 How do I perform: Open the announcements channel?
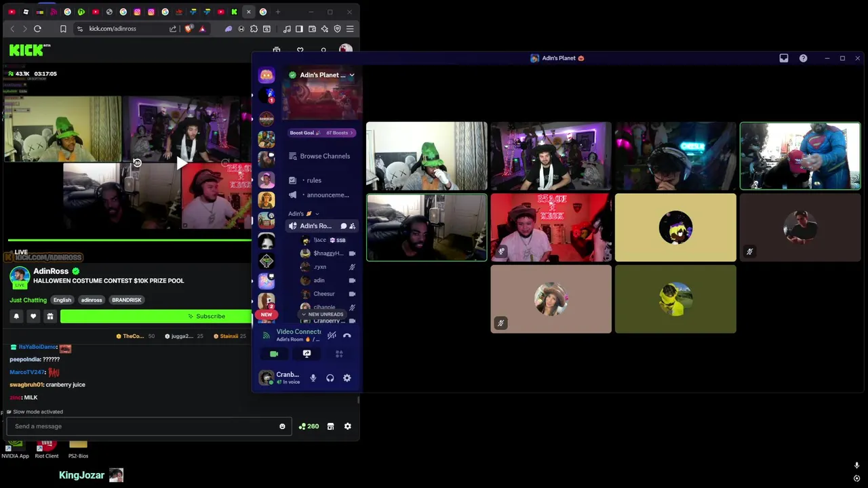319,195
